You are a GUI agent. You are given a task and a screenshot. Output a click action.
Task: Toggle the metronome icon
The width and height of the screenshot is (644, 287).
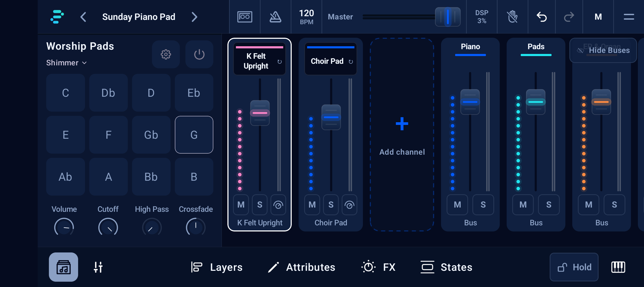[x=276, y=17]
